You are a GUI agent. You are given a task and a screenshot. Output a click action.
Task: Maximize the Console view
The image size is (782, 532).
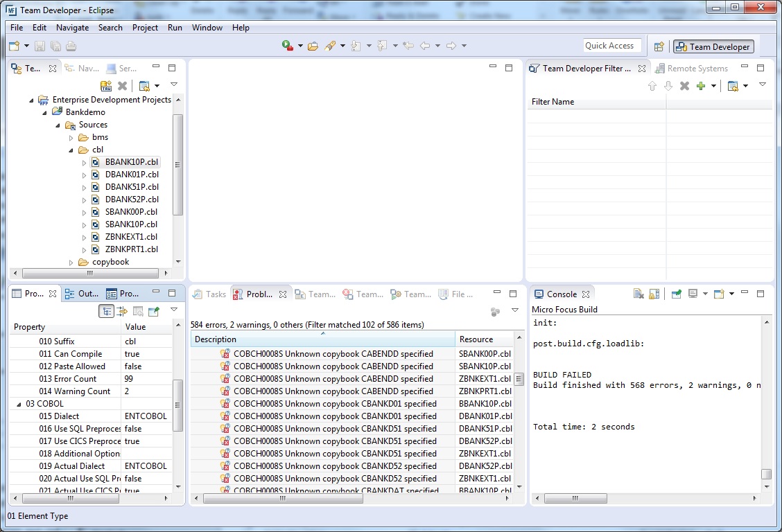pos(761,294)
